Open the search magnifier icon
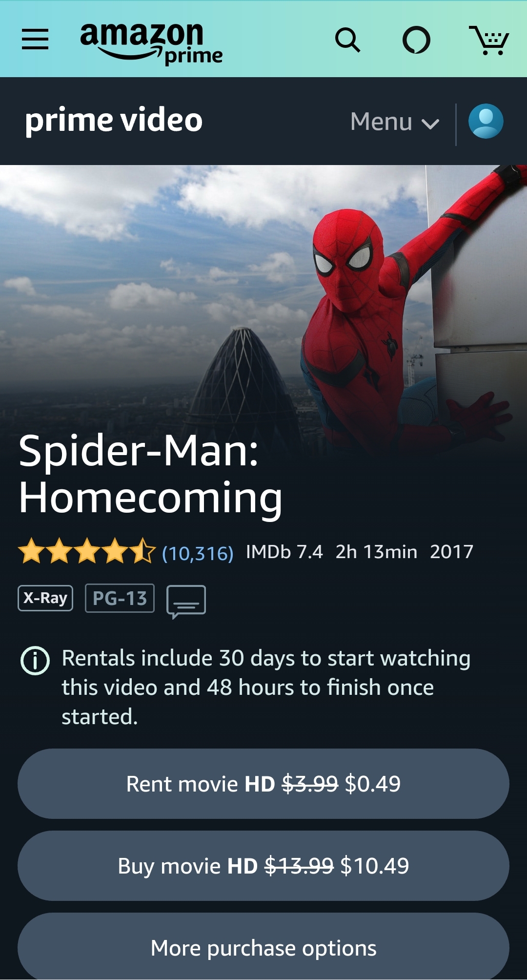This screenshot has width=527, height=980. tap(347, 40)
